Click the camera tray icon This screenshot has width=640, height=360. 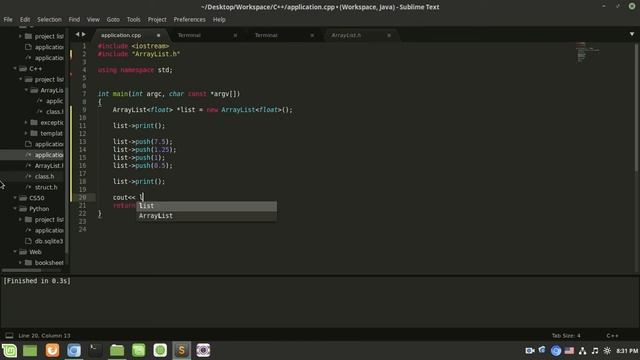point(530,351)
